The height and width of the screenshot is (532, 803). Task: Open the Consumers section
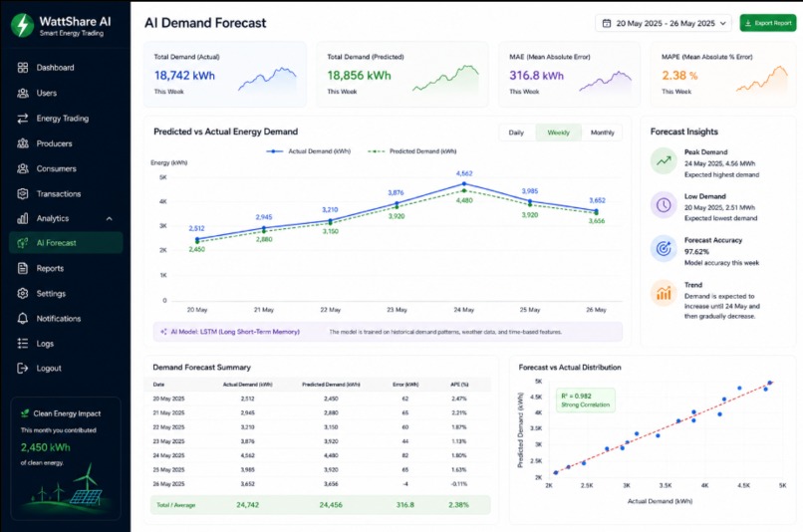pyautogui.click(x=56, y=168)
